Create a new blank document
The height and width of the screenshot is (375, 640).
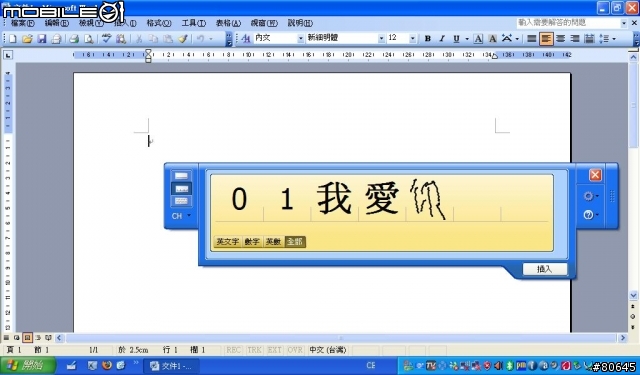point(13,39)
